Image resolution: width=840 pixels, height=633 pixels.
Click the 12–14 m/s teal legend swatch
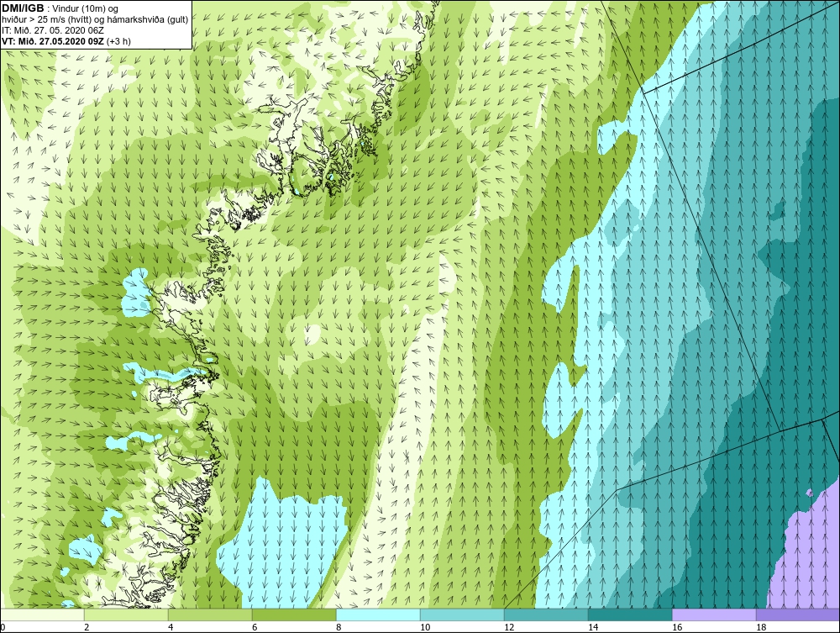click(546, 615)
